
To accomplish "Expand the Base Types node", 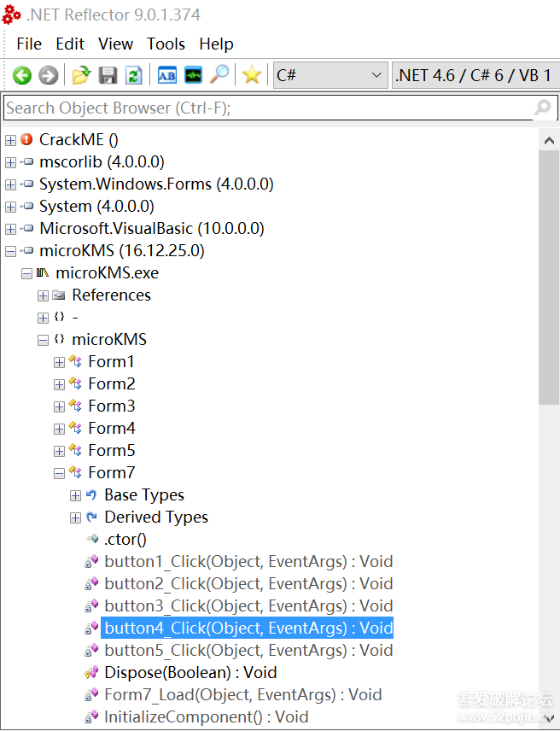I will pos(75,495).
